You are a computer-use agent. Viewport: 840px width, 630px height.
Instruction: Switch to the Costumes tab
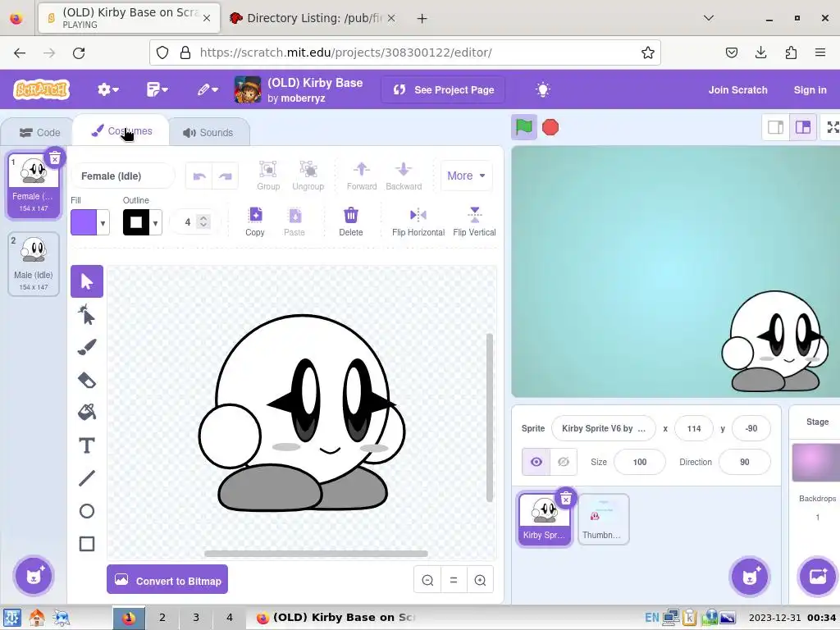(121, 131)
